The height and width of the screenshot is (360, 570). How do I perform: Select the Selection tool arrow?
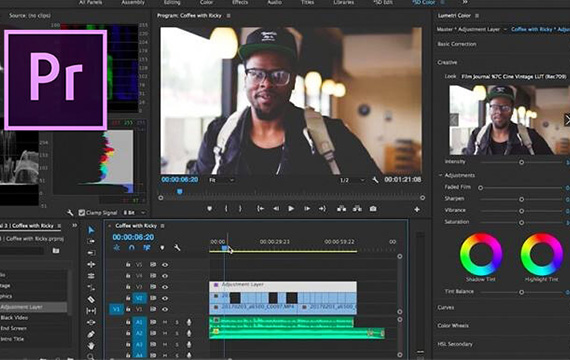[91, 230]
